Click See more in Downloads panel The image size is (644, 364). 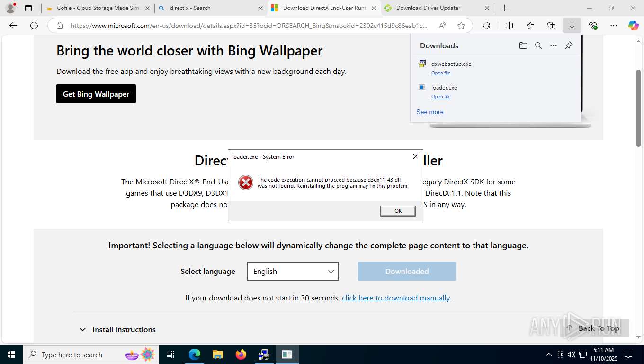tap(430, 112)
